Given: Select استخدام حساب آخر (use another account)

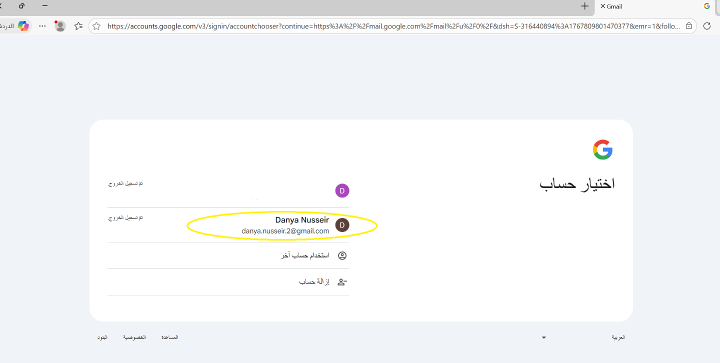Looking at the screenshot, I should click(228, 256).
